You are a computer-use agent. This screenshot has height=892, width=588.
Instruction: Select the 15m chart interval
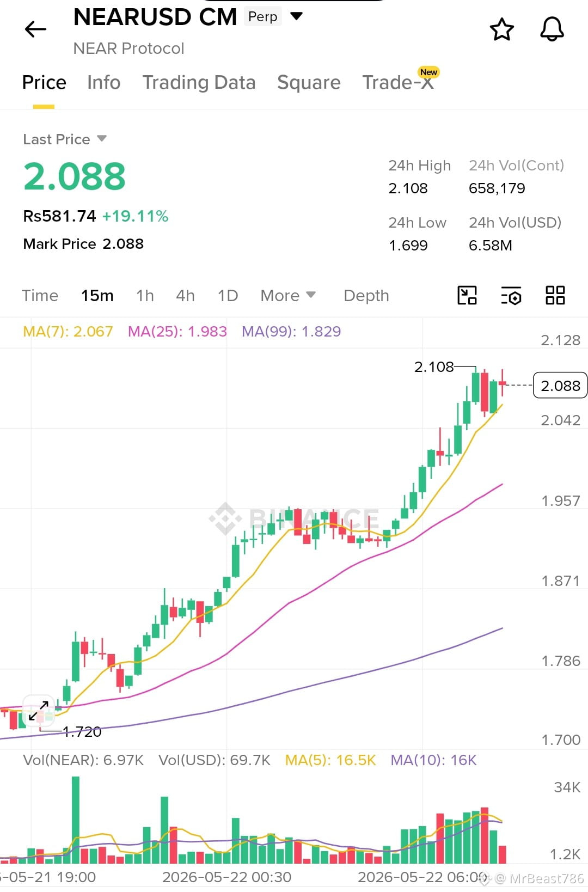click(97, 296)
